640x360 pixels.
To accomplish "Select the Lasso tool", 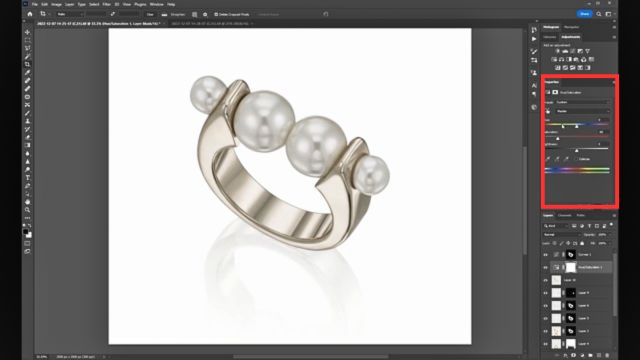I will (x=27, y=48).
